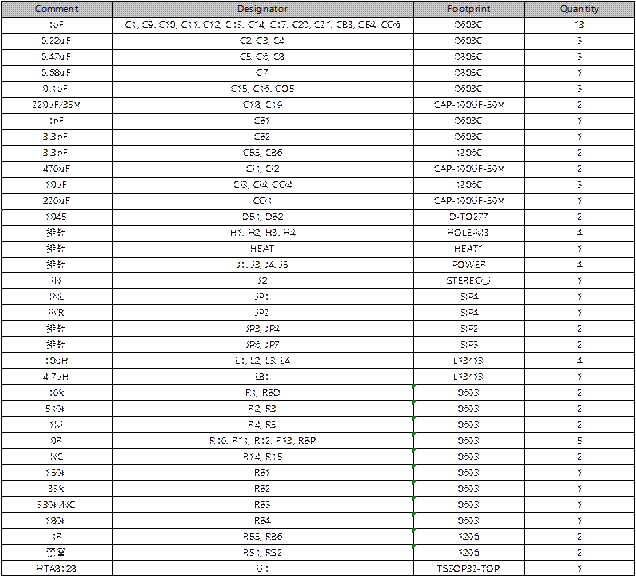Click the designator cell 'J2'
This screenshot has width=636, height=576.
[x=263, y=281]
